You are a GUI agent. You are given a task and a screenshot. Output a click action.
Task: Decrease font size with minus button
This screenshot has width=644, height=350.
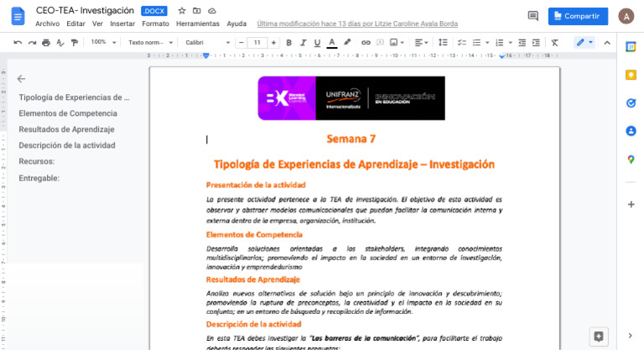pos(241,42)
